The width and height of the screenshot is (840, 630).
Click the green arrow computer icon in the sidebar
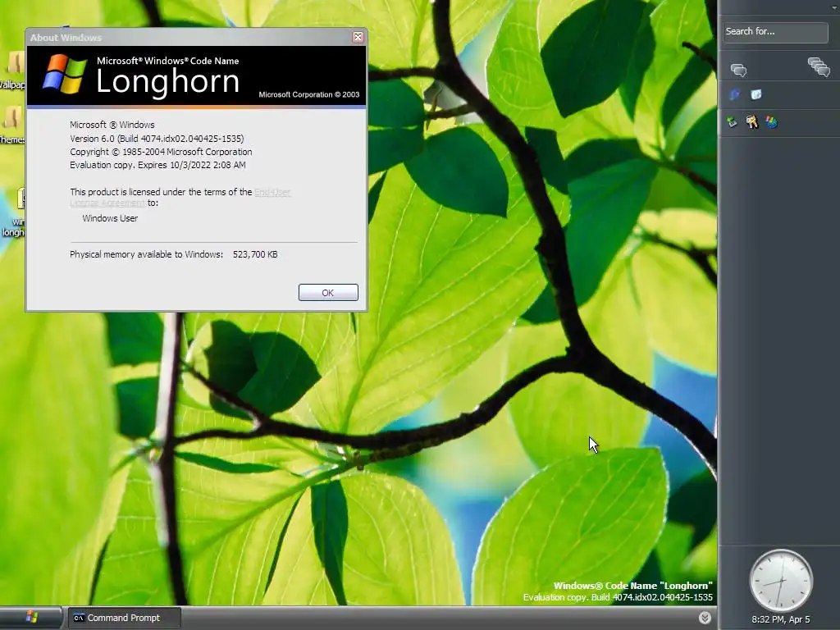point(733,123)
